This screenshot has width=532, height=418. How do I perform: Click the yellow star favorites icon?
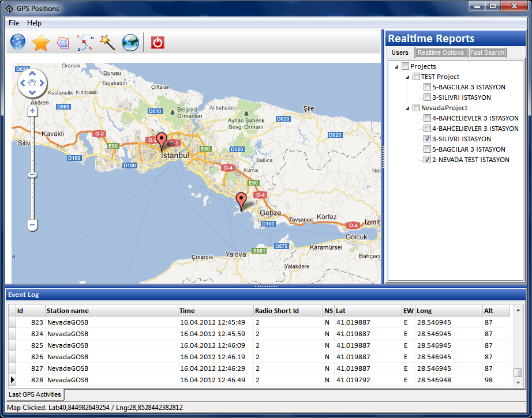pyautogui.click(x=41, y=42)
